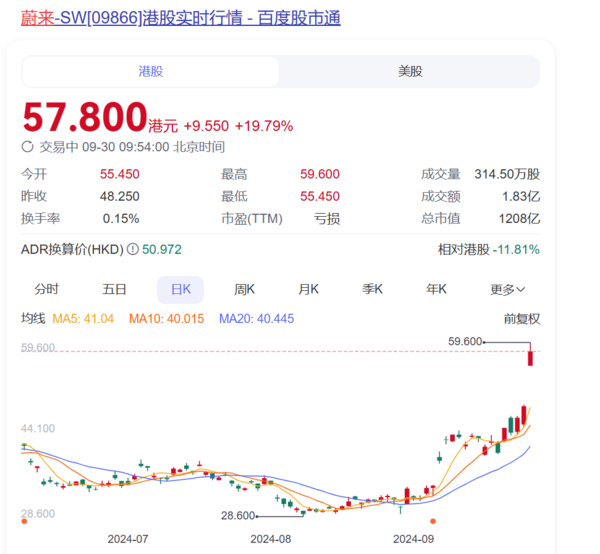Viewport: 600px width, 554px height.
Task: Click the orange event dot at chart's left edge
Action: 24,521
